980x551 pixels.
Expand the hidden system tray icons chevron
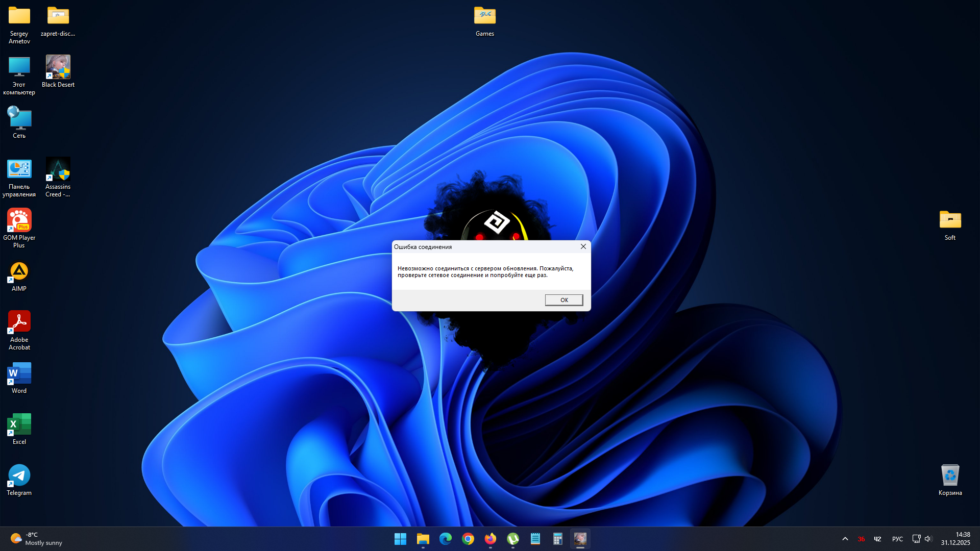click(845, 539)
